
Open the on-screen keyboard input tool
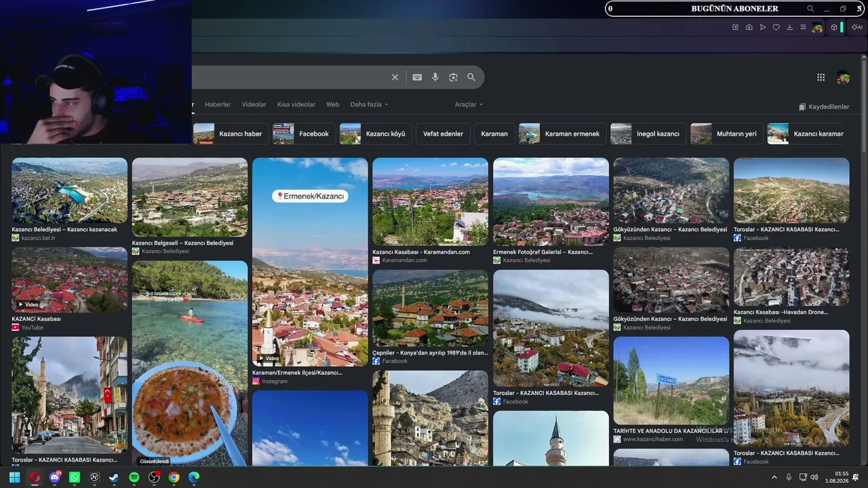pos(417,77)
